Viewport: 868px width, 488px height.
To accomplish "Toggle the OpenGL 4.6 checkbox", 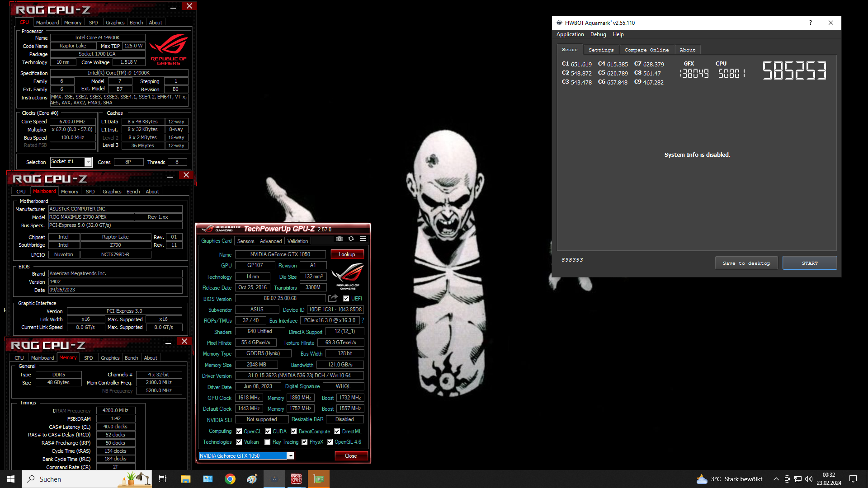I will tap(330, 442).
